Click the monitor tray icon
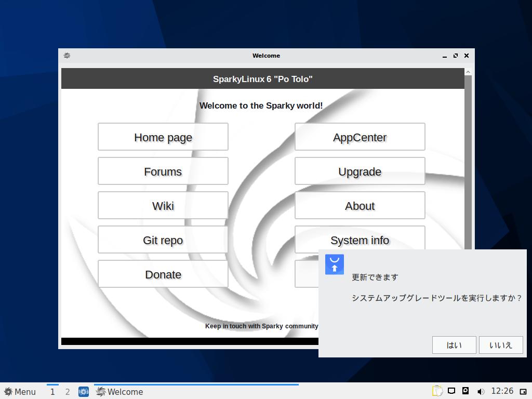532x399 pixels. point(451,391)
